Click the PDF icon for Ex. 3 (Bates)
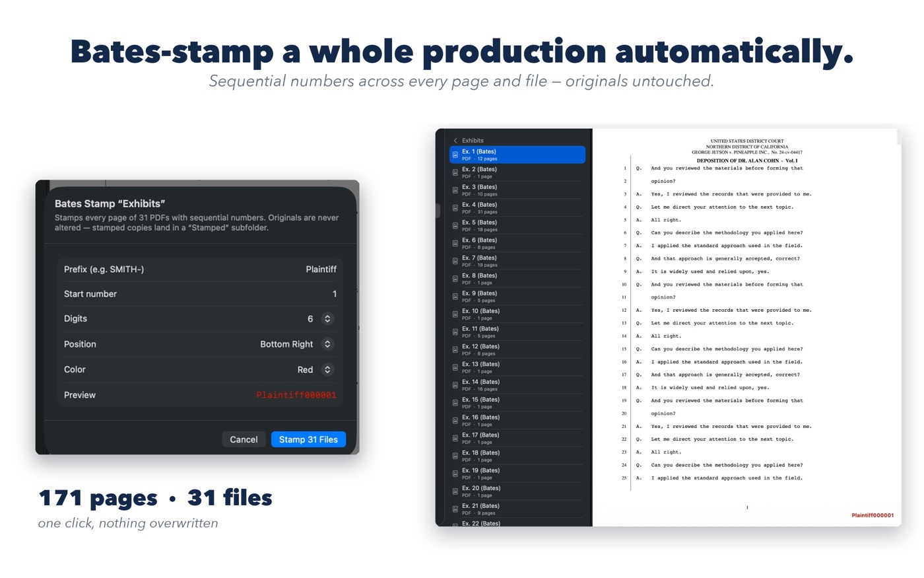This screenshot has width=924, height=578. click(455, 190)
